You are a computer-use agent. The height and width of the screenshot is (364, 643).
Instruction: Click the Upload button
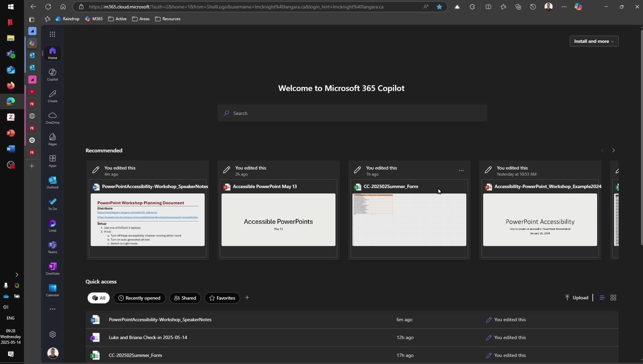coord(577,298)
